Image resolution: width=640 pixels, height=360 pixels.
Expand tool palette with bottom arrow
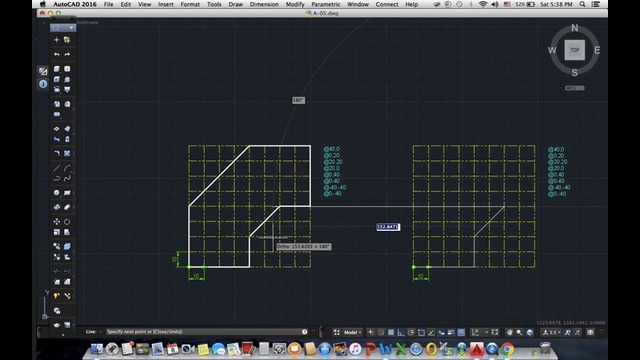point(63,335)
